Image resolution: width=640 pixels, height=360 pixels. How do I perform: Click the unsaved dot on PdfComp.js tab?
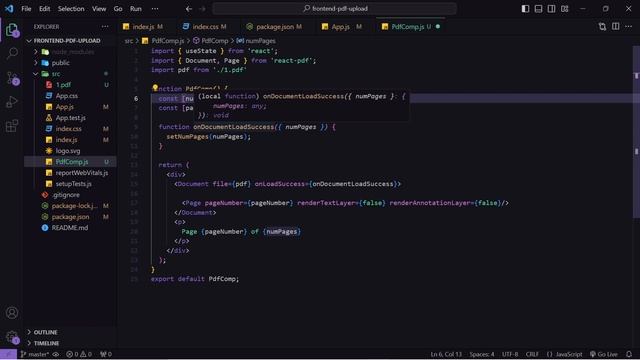click(438, 27)
